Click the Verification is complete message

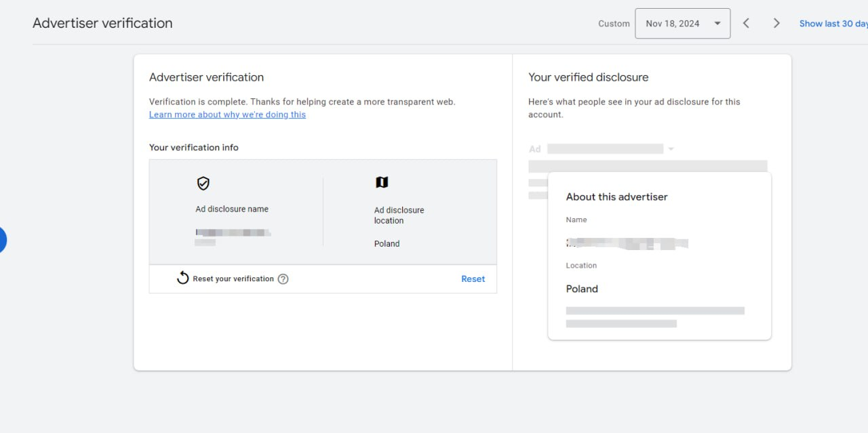coord(302,102)
